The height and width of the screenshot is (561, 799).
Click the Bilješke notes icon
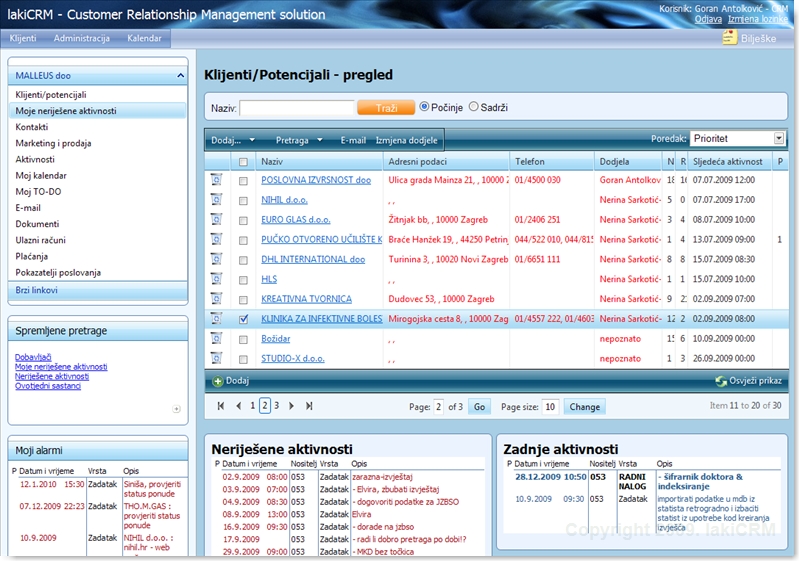[730, 38]
